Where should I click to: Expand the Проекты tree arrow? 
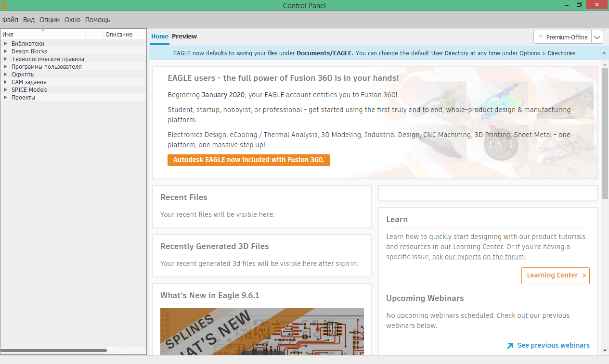tap(5, 98)
